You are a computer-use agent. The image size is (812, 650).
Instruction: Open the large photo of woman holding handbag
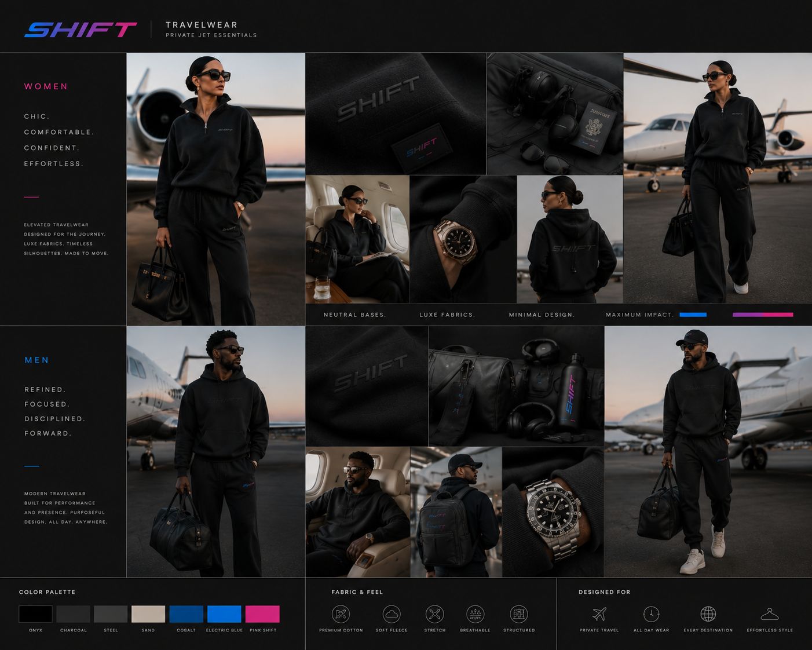[x=215, y=189]
